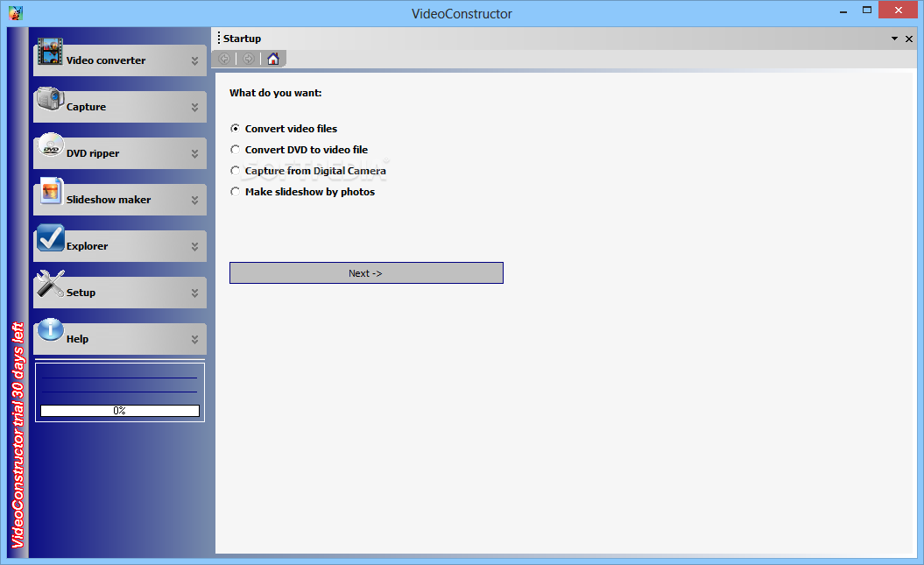Screen dimensions: 924x565
Task: Minimize the VideoConstructor window
Action: tap(843, 11)
